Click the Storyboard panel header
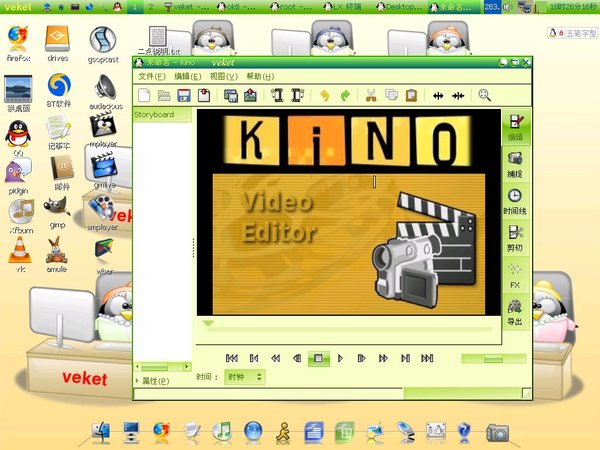The image size is (600, 450). [162, 115]
